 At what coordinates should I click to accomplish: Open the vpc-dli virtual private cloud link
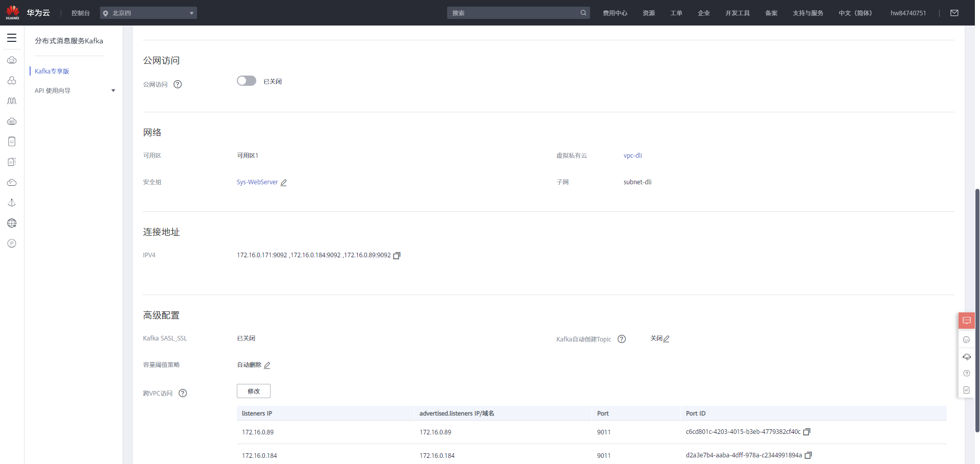point(633,156)
